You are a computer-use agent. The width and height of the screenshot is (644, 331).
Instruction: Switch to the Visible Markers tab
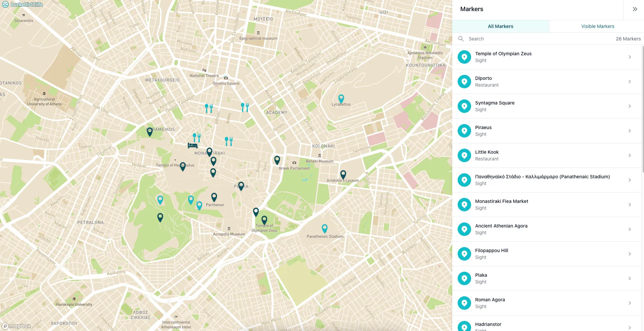(x=597, y=26)
